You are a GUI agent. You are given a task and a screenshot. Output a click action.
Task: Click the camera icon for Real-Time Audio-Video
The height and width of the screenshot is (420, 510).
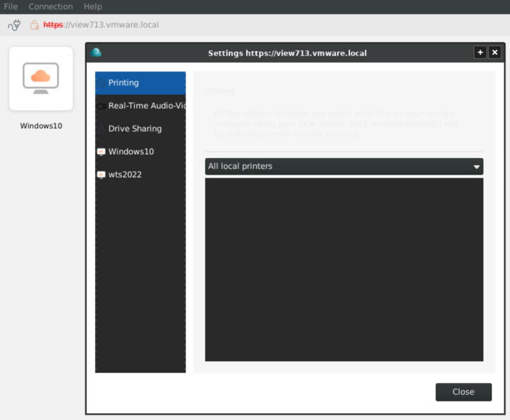click(x=101, y=106)
